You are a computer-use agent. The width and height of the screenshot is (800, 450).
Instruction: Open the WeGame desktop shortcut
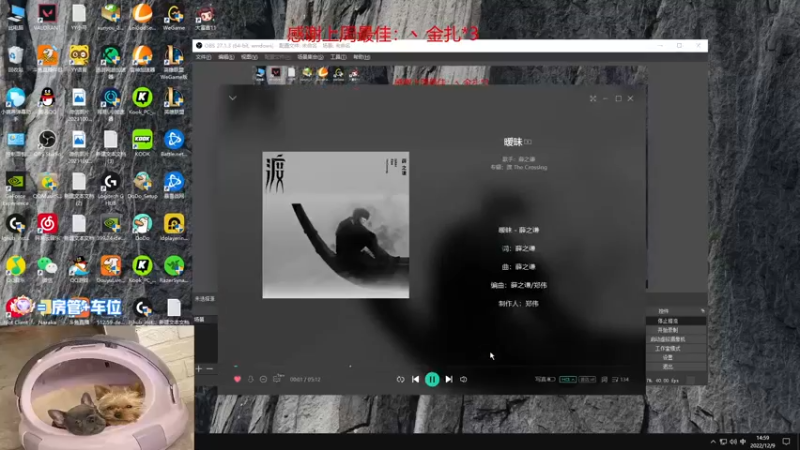click(x=174, y=16)
